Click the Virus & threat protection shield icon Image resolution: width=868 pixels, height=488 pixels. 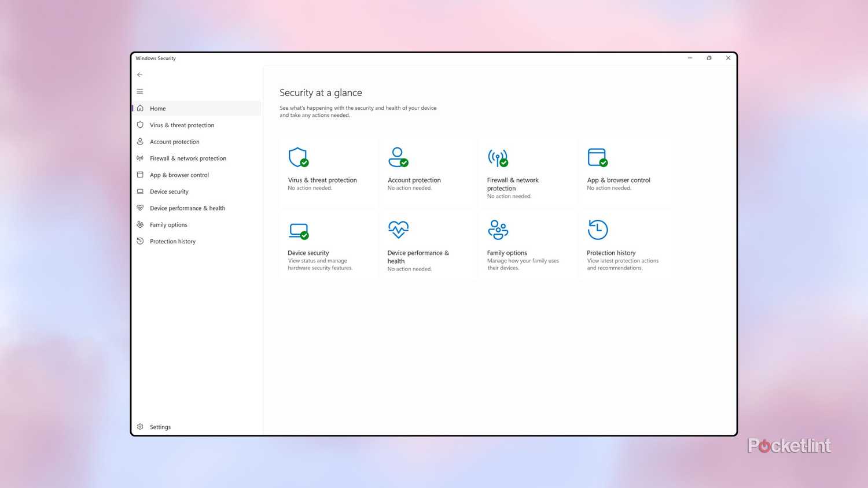coord(298,157)
